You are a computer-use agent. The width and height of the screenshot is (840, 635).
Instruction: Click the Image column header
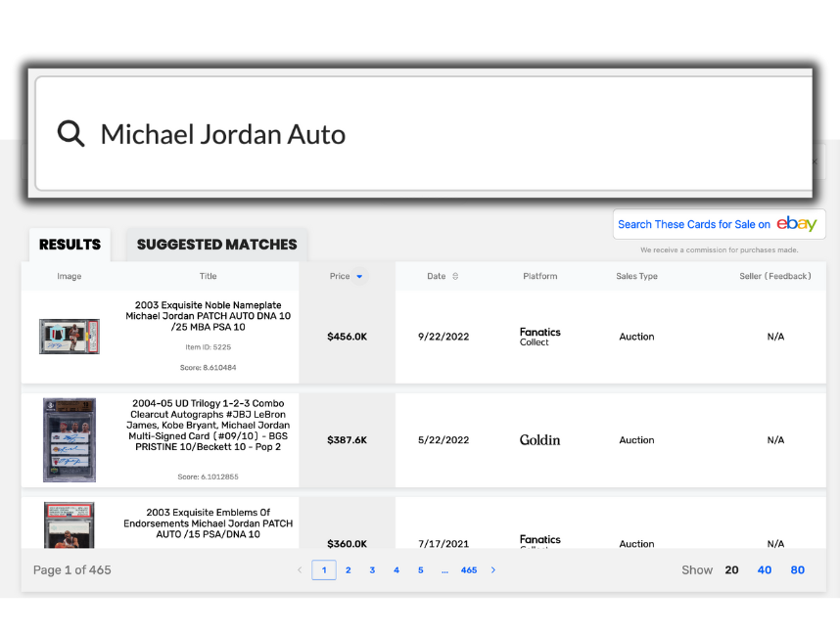[70, 276]
